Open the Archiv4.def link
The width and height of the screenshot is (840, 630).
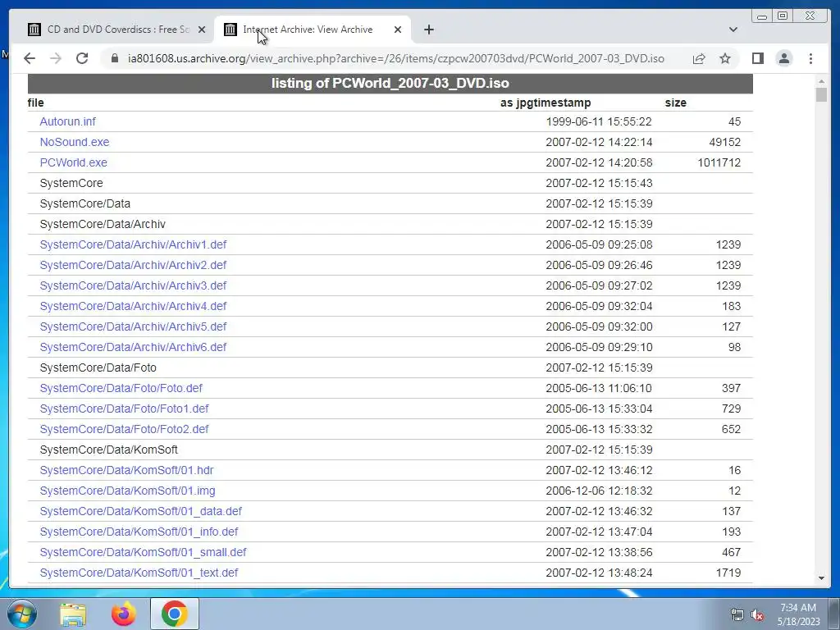133,306
